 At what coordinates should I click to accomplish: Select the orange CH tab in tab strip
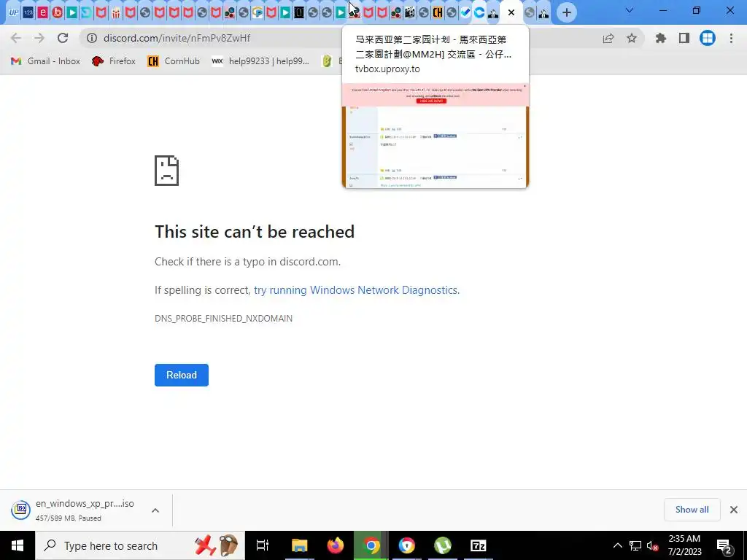click(438, 12)
